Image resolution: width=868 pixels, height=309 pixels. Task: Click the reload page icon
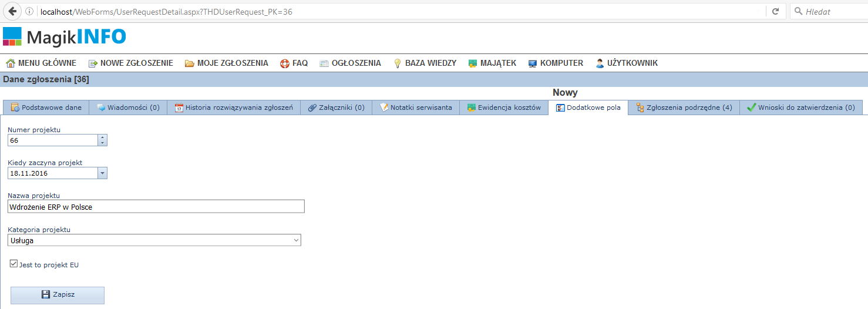(775, 11)
